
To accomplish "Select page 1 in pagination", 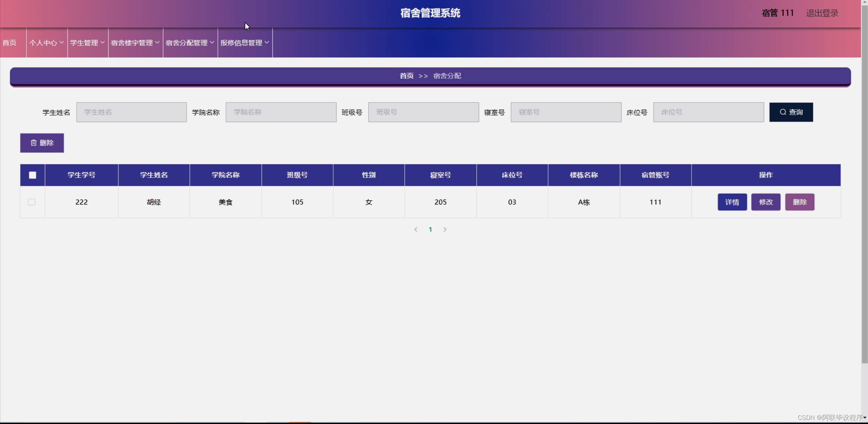I will pos(430,229).
